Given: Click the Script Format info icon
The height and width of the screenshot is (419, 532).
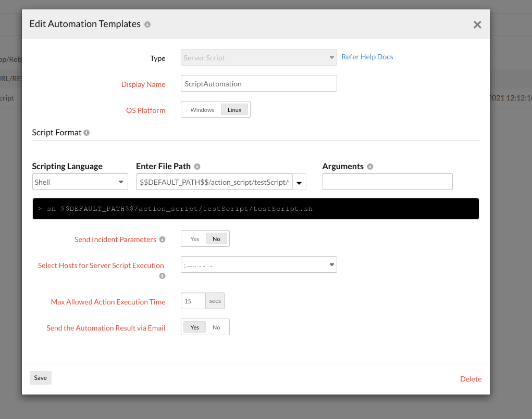Looking at the screenshot, I should point(86,133).
